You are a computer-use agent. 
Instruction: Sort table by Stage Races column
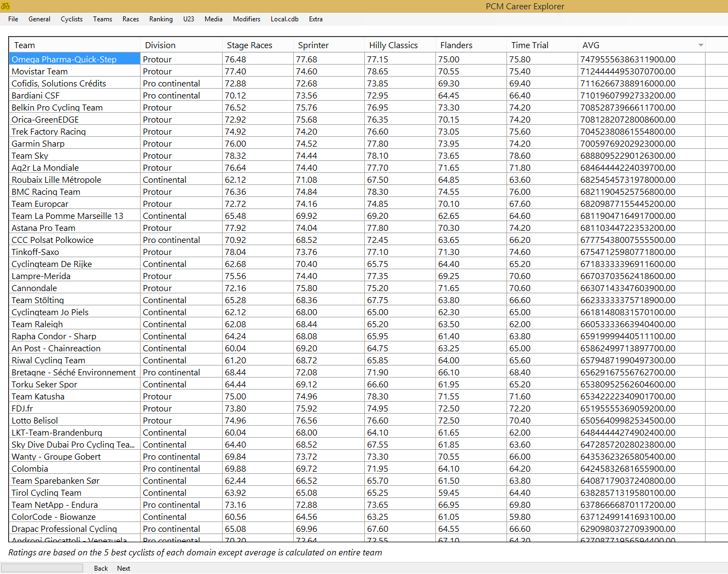point(249,45)
